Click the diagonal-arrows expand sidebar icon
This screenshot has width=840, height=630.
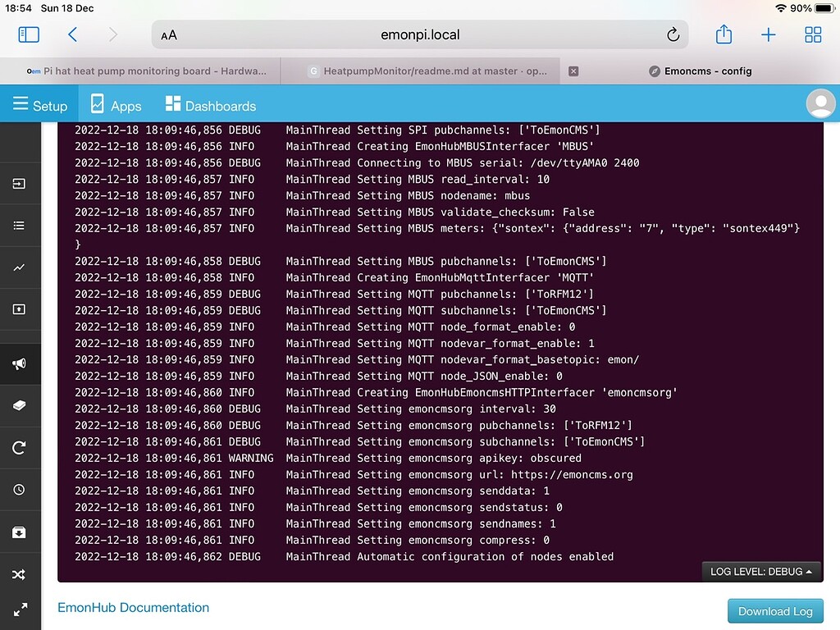pyautogui.click(x=21, y=609)
